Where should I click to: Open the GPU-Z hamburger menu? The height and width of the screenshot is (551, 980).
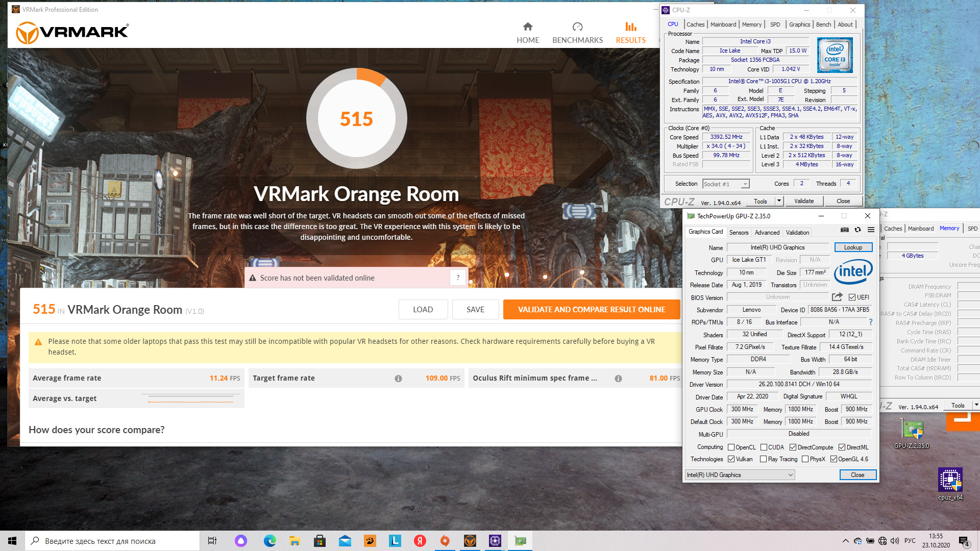point(871,230)
